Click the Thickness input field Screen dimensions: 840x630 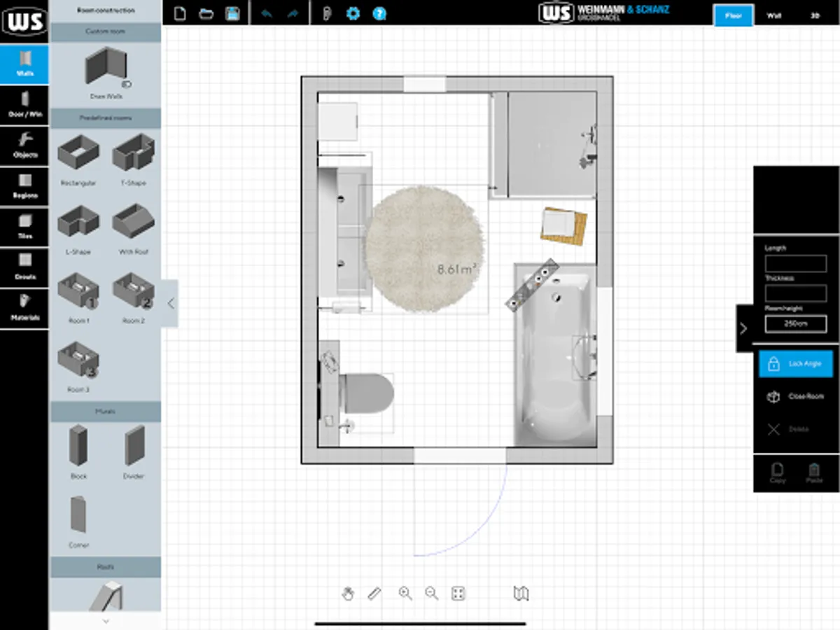tap(796, 293)
